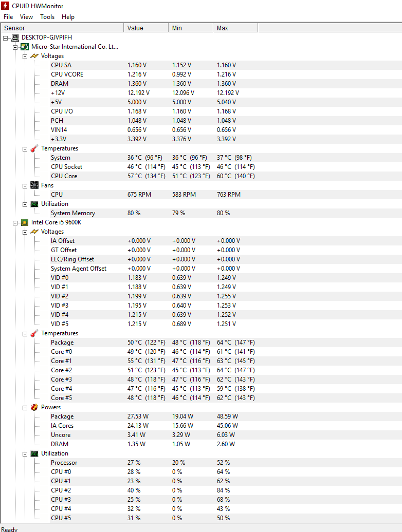Image resolution: width=402 pixels, height=532 pixels.
Task: Open the Tools menu
Action: 47,17
